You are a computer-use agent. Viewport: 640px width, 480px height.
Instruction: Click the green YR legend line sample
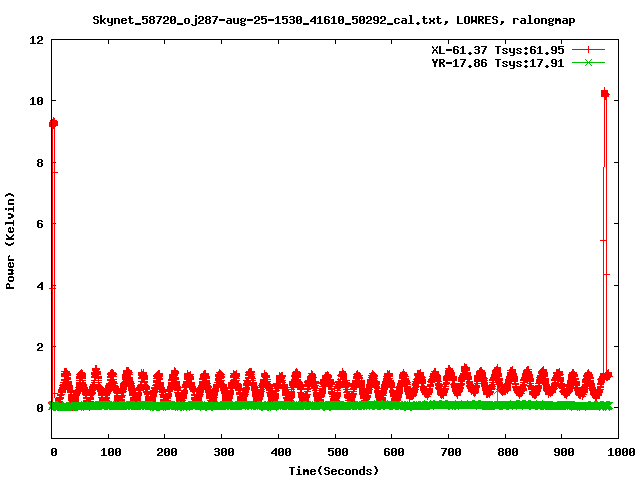coord(588,62)
